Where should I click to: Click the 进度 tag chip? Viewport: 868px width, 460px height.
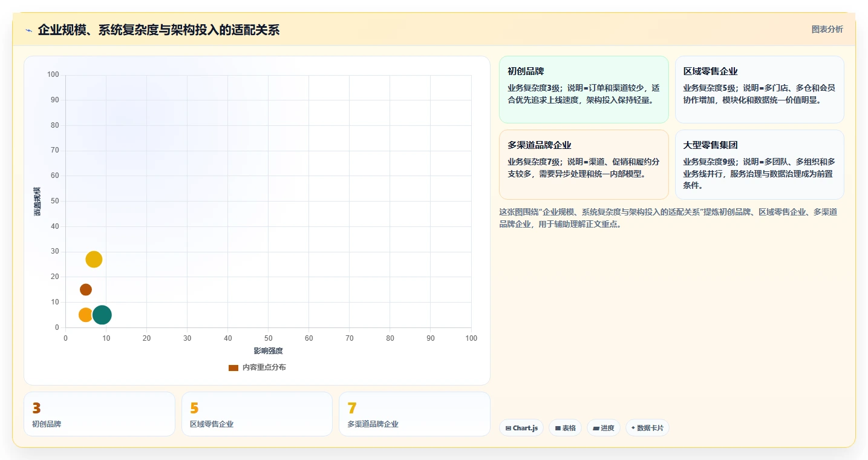point(604,428)
